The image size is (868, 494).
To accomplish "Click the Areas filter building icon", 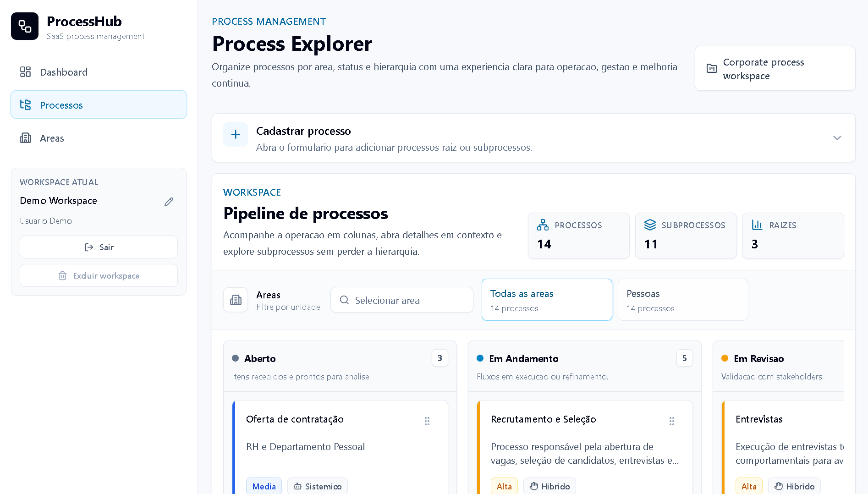I will [x=236, y=300].
